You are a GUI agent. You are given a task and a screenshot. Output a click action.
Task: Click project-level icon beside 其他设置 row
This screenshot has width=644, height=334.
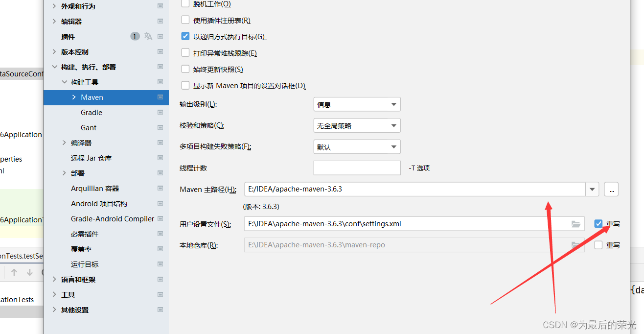pyautogui.click(x=160, y=310)
